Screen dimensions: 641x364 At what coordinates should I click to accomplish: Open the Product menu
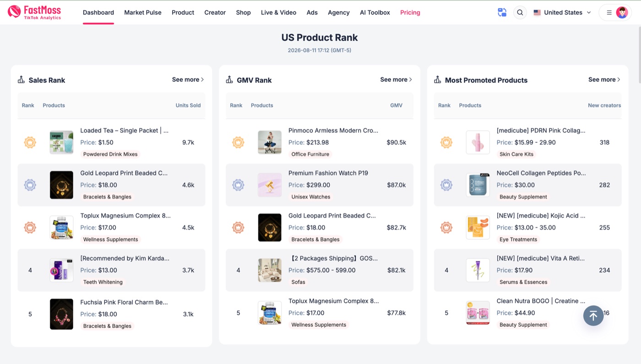click(183, 13)
